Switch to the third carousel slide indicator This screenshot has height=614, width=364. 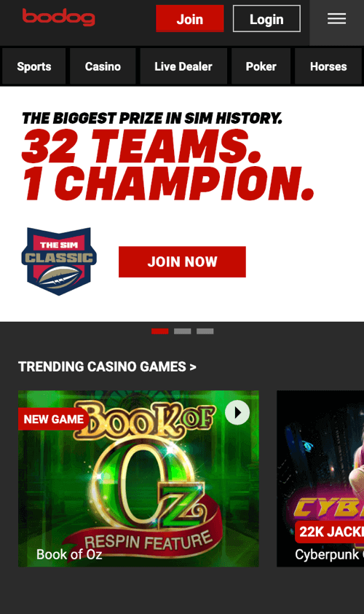click(205, 331)
